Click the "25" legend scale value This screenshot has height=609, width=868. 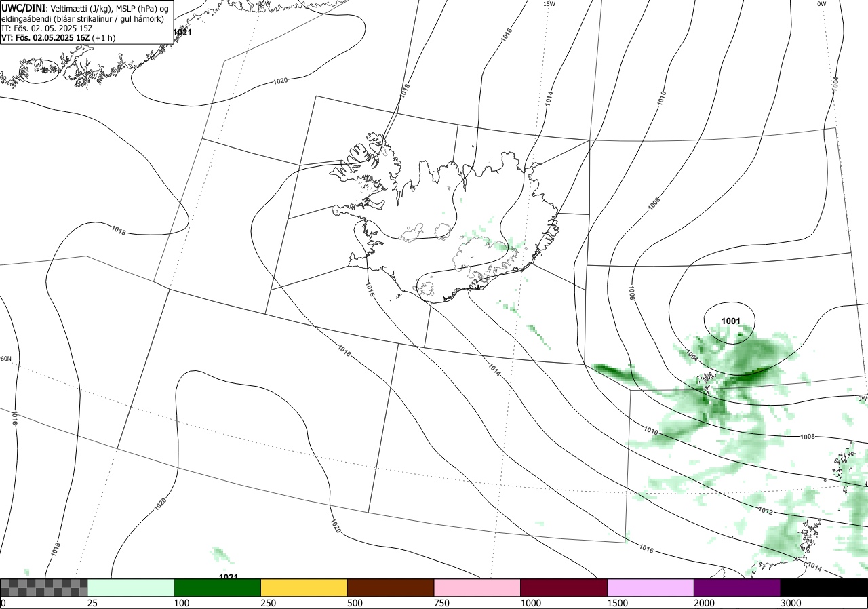pyautogui.click(x=92, y=603)
